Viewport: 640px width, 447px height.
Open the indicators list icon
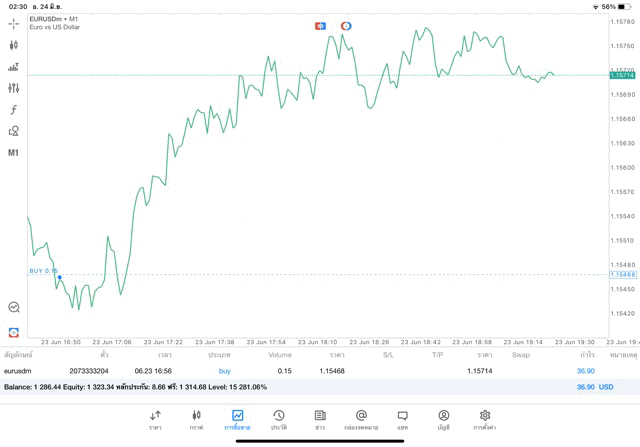click(14, 67)
